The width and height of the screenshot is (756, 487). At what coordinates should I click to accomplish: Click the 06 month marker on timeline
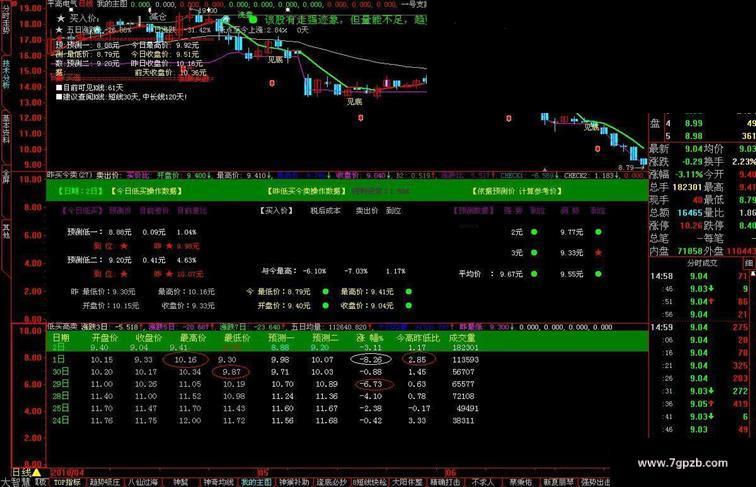click(449, 473)
